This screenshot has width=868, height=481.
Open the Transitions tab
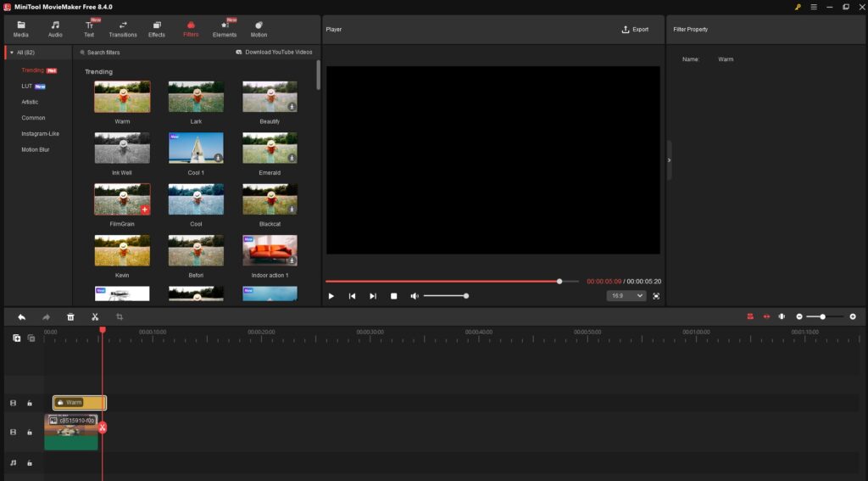(x=123, y=30)
